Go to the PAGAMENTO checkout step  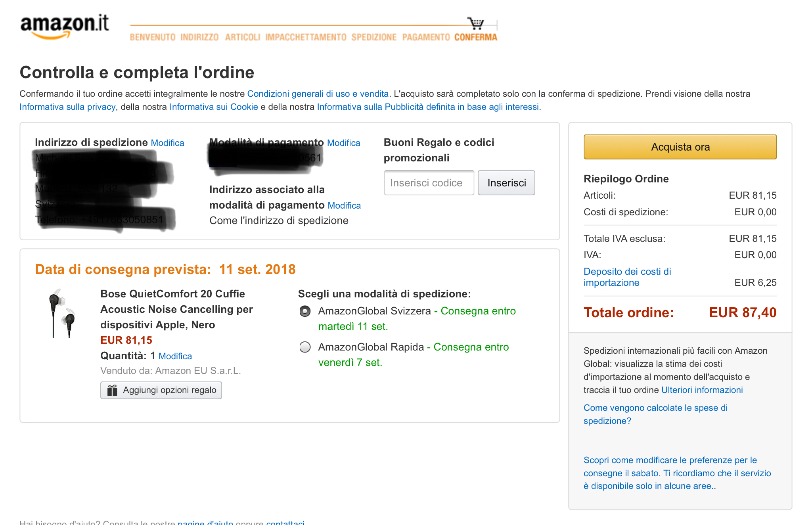coord(426,37)
